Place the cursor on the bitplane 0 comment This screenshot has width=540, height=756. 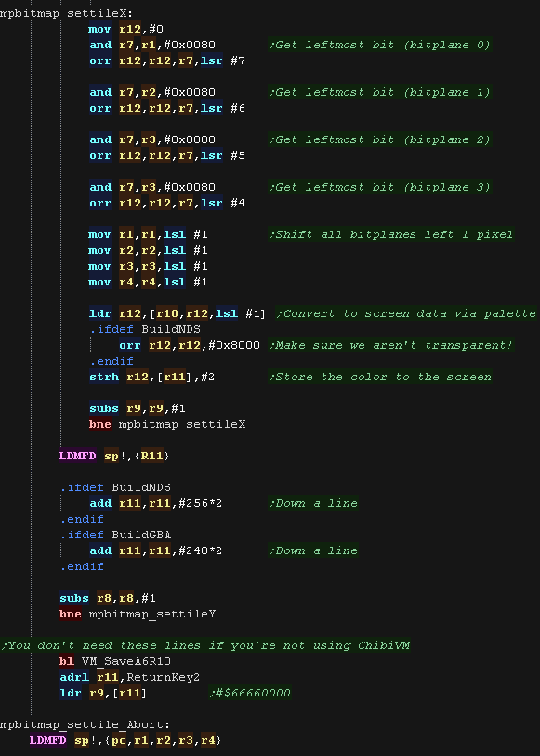point(379,45)
